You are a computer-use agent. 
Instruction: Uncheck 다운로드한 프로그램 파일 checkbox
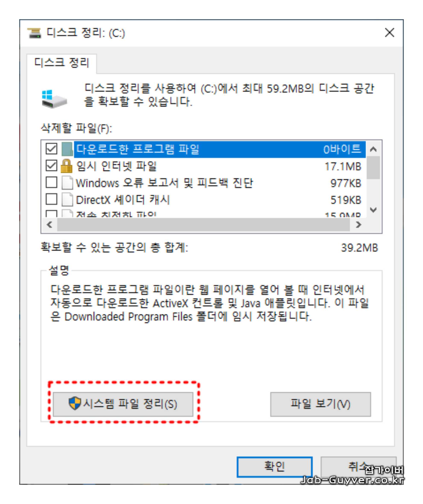click(x=51, y=149)
